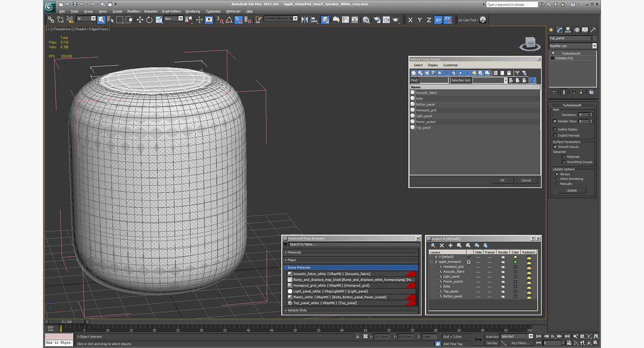The image size is (644, 348).
Task: Toggle the Angle Snap icon
Action: point(229,20)
